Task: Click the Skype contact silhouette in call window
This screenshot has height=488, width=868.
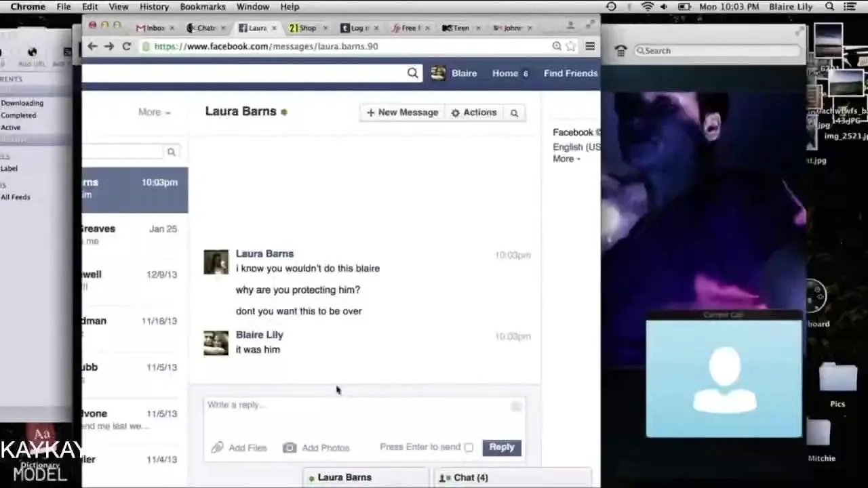Action: tap(724, 379)
